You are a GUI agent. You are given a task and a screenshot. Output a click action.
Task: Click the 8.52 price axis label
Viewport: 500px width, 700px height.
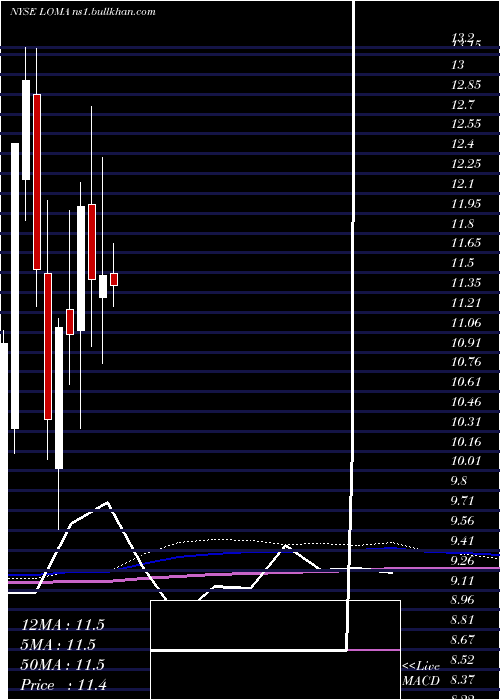tap(463, 659)
